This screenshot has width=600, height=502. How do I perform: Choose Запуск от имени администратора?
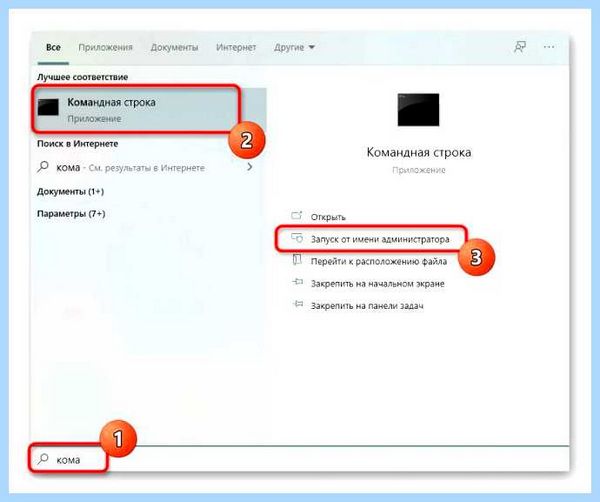380,240
